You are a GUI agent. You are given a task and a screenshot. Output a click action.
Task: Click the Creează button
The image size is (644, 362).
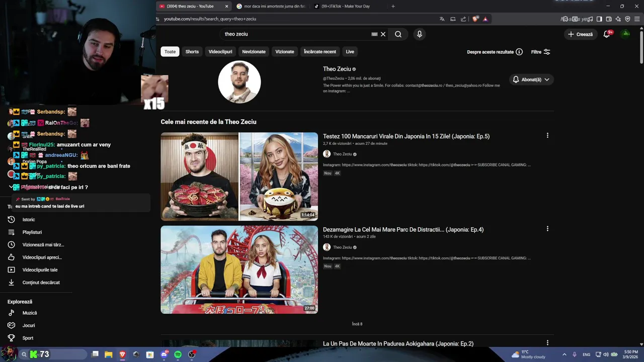point(580,34)
